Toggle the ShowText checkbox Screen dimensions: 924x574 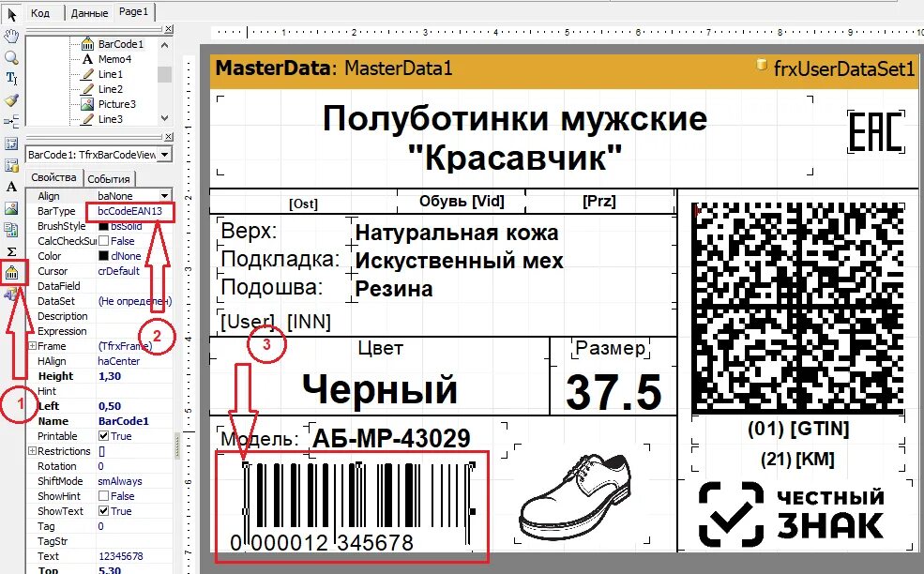point(104,511)
